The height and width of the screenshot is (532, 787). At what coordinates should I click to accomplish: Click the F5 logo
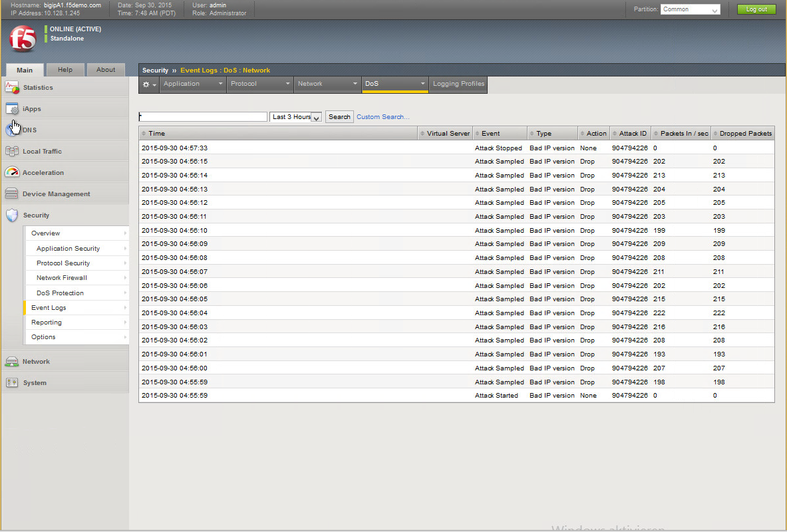coord(23,39)
